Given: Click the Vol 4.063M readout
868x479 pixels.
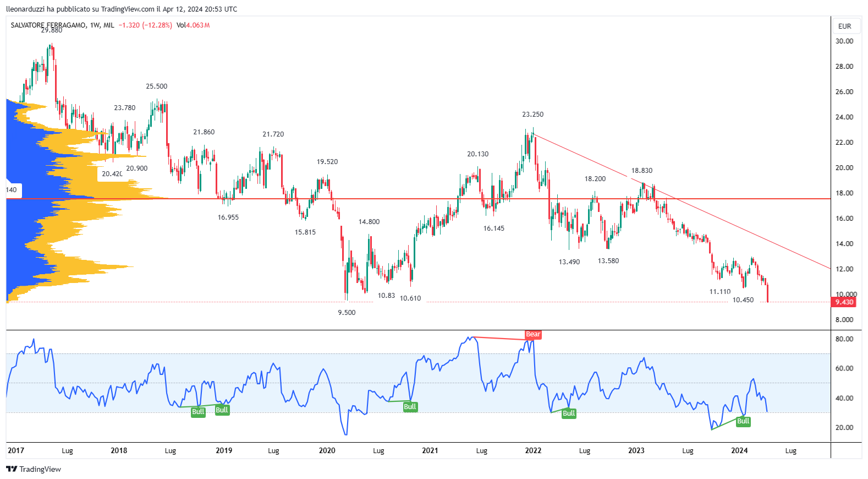Looking at the screenshot, I should pos(193,25).
